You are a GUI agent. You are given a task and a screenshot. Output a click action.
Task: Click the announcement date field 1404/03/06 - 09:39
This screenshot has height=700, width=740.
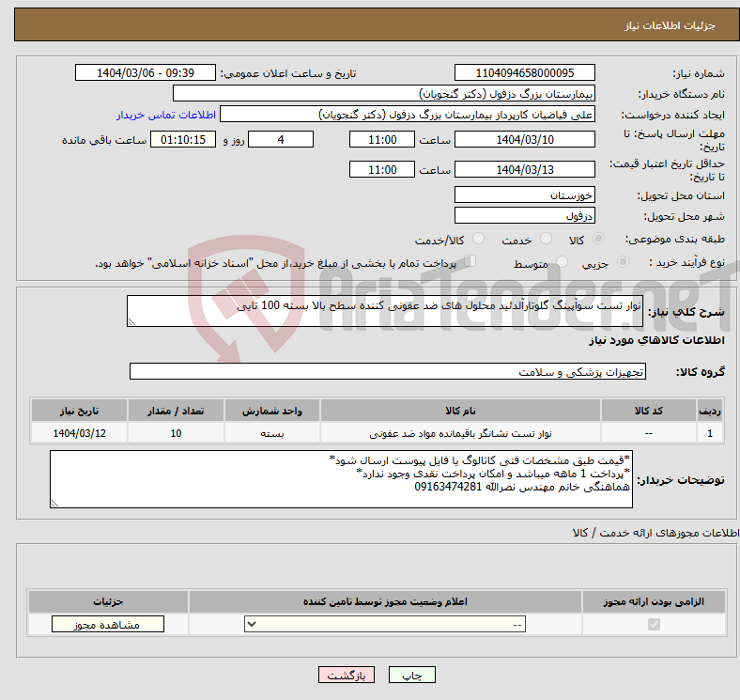click(x=146, y=72)
